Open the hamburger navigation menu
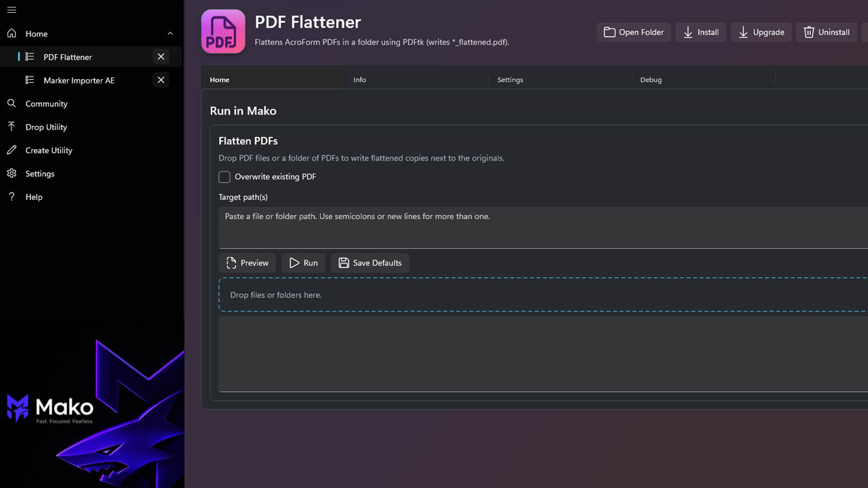Screen dimensions: 868x488 12,10
